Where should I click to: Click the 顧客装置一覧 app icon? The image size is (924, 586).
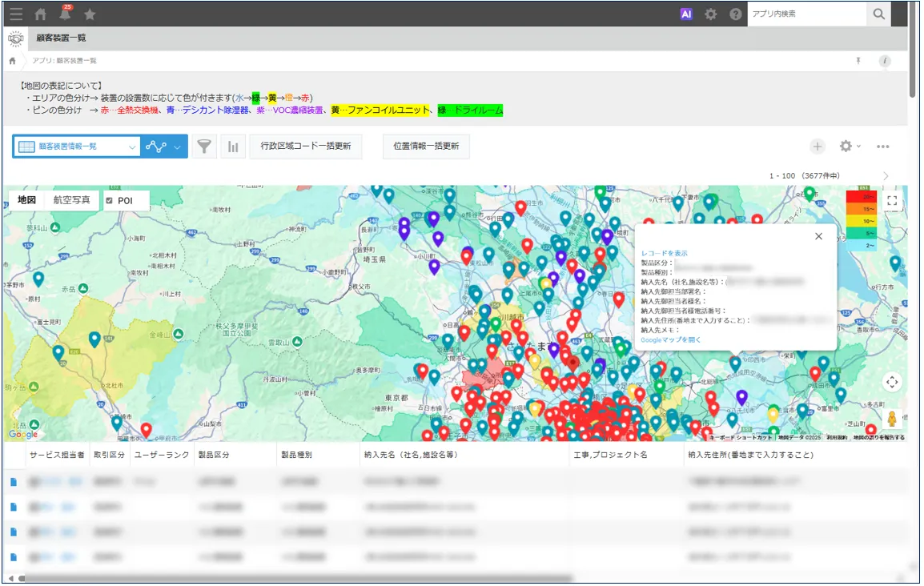[16, 38]
